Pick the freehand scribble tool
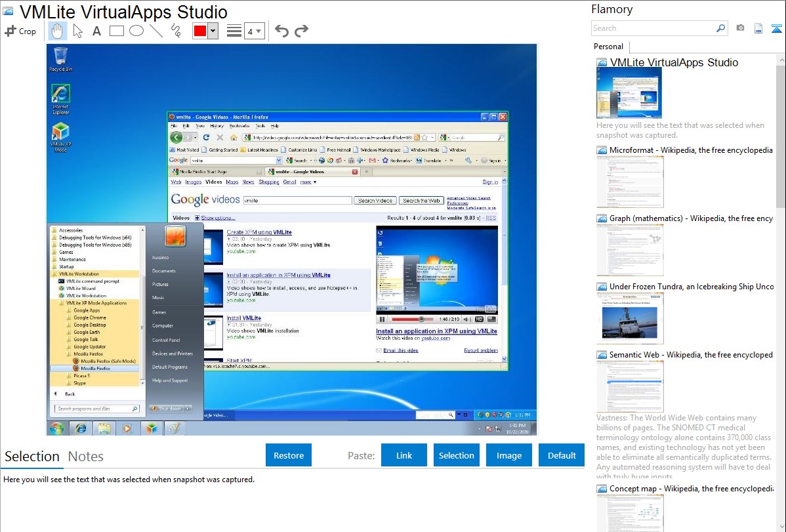Viewport: 786px width, 532px height. [x=176, y=31]
